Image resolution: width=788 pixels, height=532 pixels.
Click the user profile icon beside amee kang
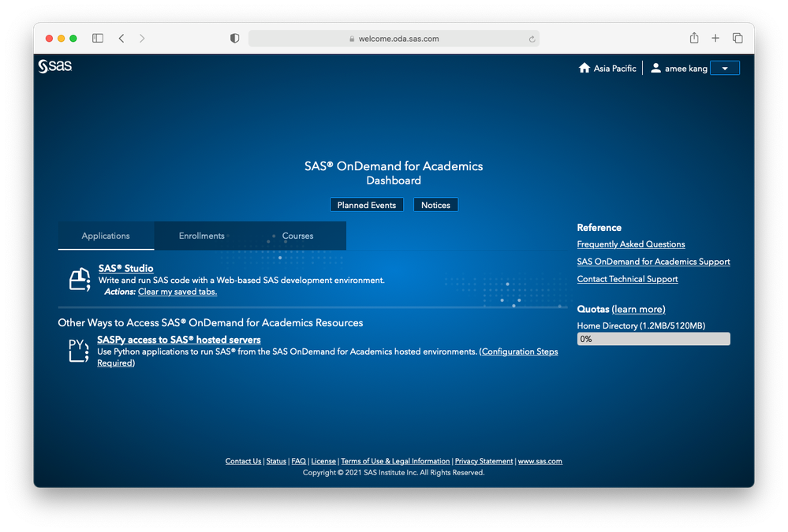click(655, 68)
